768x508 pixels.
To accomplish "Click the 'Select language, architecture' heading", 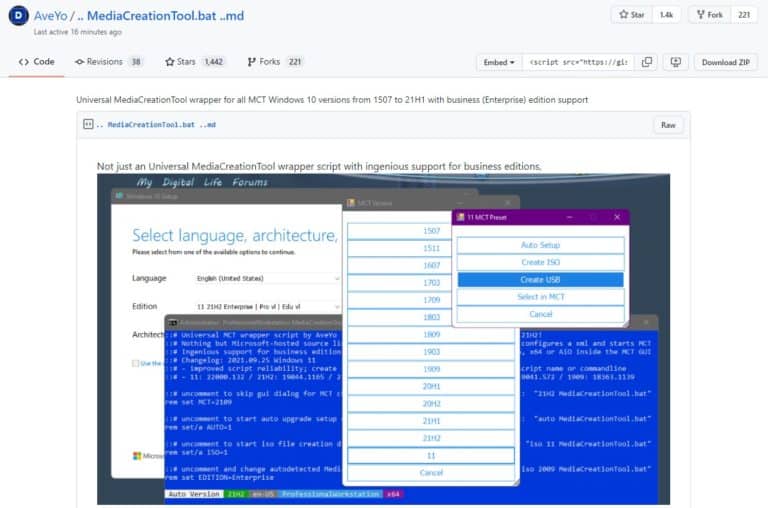I will pos(235,236).
